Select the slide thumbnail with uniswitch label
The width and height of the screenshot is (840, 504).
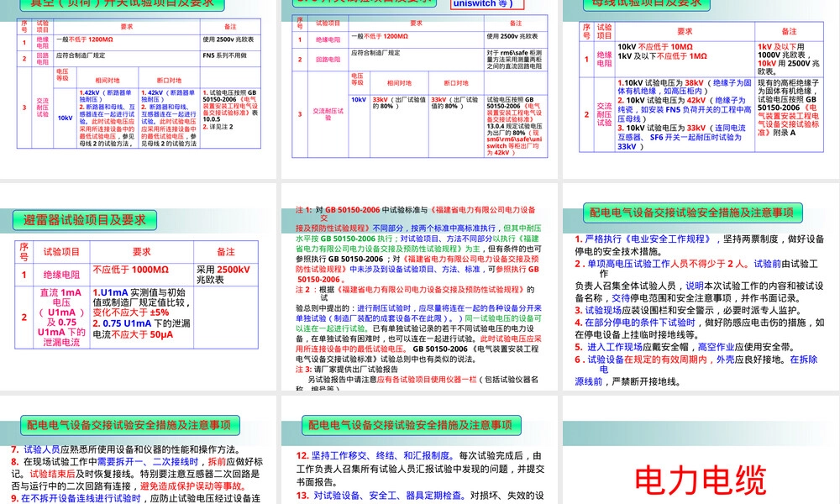click(x=419, y=89)
